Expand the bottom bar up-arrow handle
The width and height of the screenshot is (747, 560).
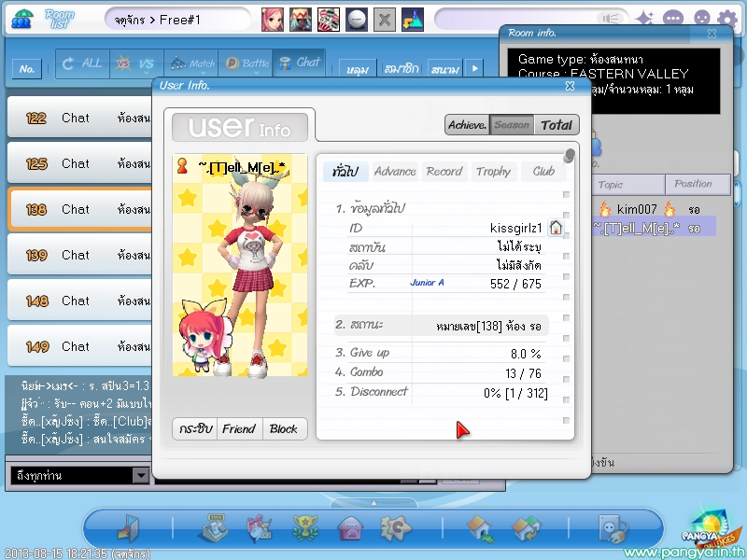point(373,503)
